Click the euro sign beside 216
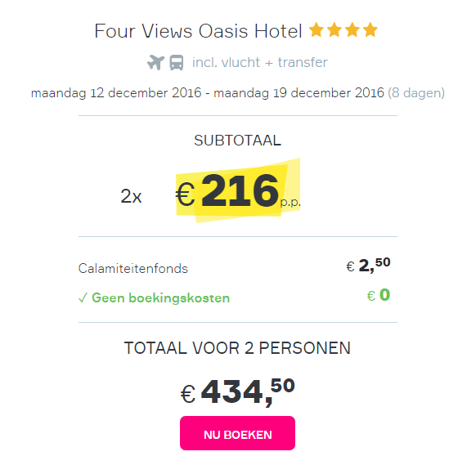The image size is (476, 474). click(185, 195)
